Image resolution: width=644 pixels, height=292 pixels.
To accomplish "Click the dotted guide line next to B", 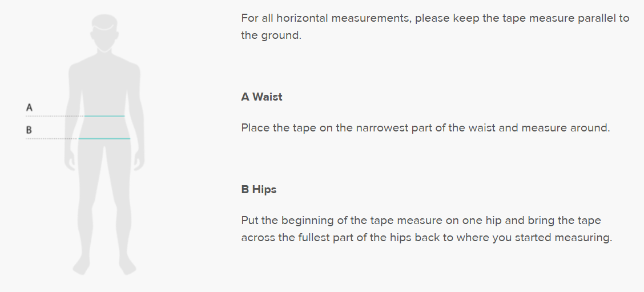I will [x=51, y=139].
